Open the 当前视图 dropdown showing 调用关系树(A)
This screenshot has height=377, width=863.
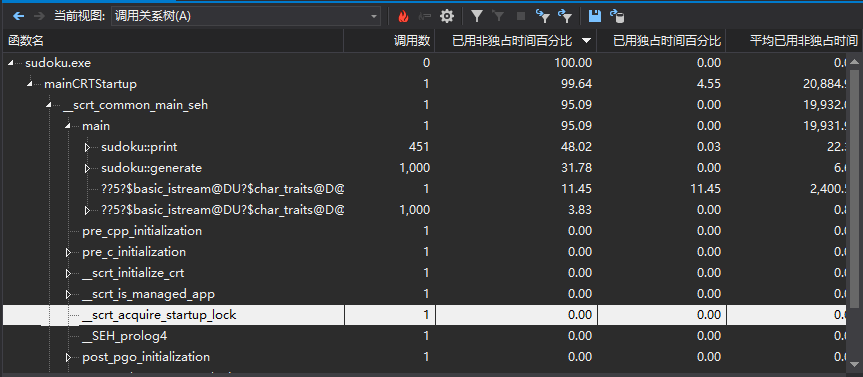click(245, 16)
